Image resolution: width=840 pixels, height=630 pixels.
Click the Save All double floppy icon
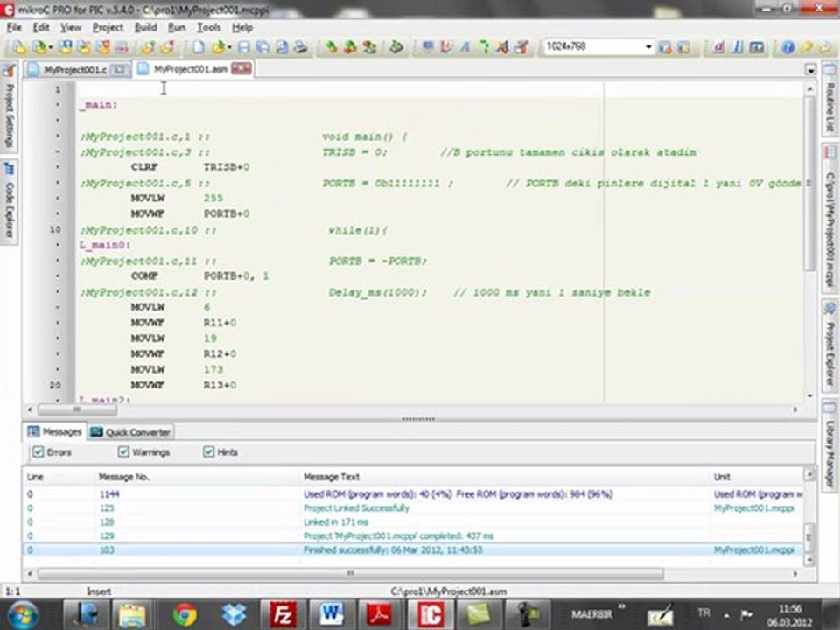coord(262,47)
